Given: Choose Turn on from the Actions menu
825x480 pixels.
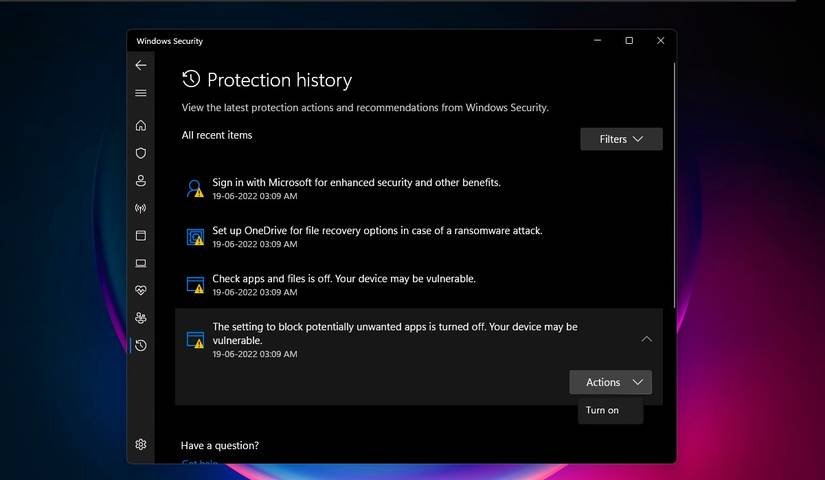Looking at the screenshot, I should [x=603, y=410].
